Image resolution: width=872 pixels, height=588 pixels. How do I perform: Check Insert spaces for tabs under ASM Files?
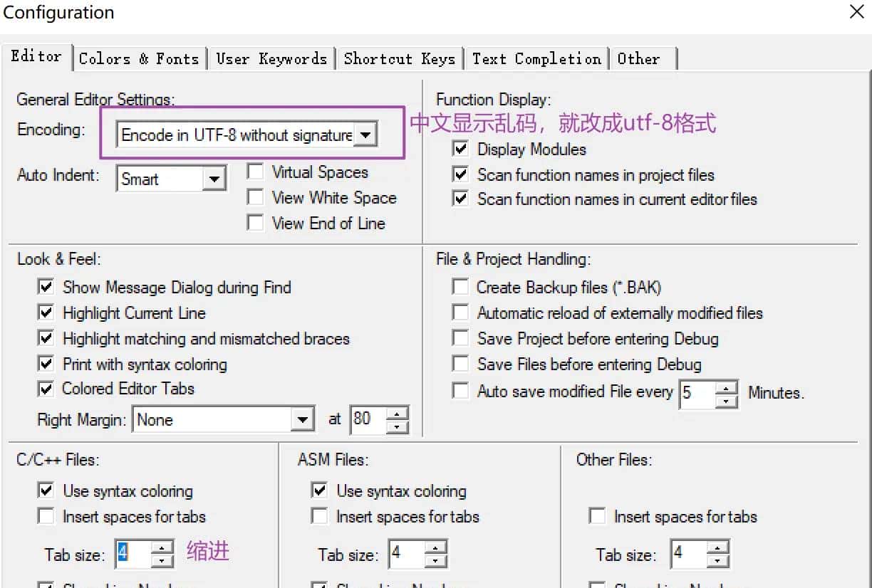pos(320,517)
